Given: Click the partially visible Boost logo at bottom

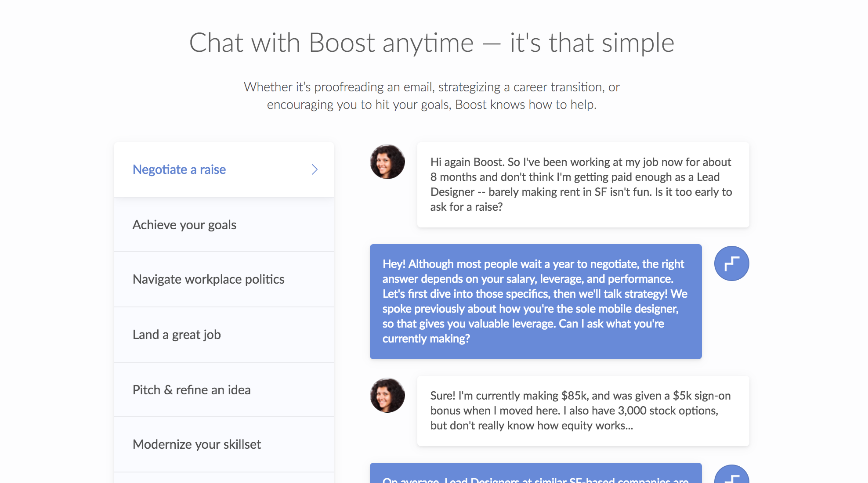Looking at the screenshot, I should 731,476.
